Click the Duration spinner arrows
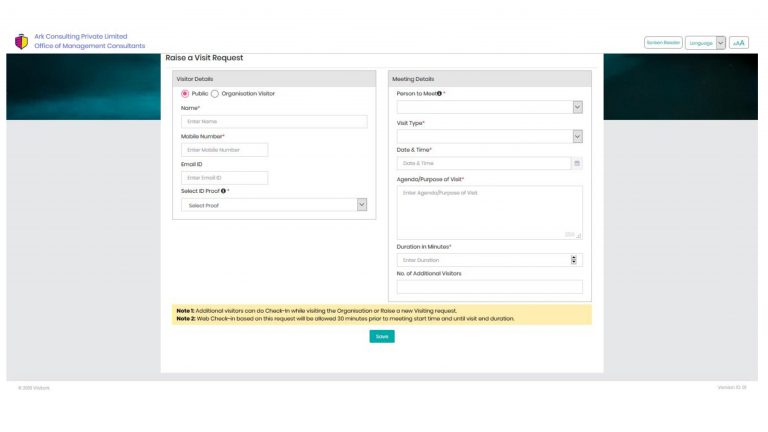768x432 pixels. pos(574,260)
